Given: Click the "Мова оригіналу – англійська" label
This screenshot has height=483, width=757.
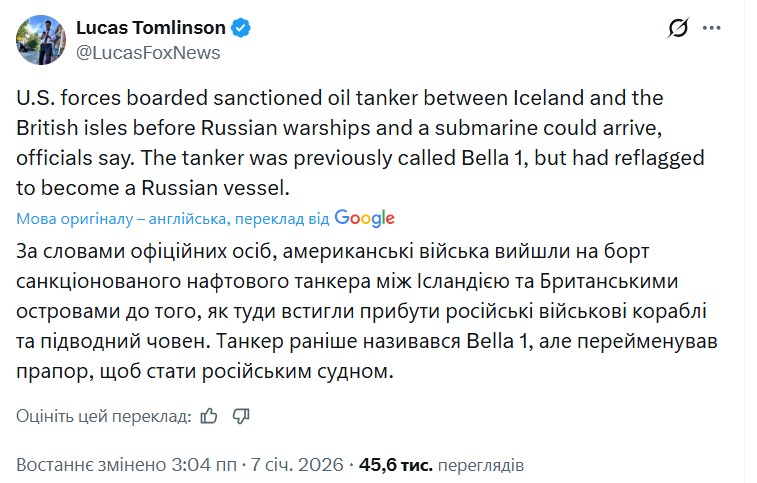Looking at the screenshot, I should coord(114,218).
